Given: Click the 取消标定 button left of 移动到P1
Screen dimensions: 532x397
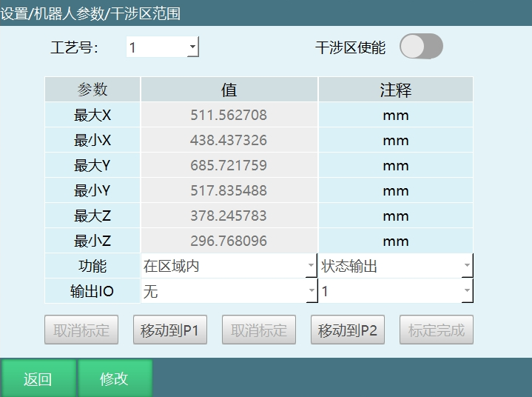Looking at the screenshot, I should 81,330.
